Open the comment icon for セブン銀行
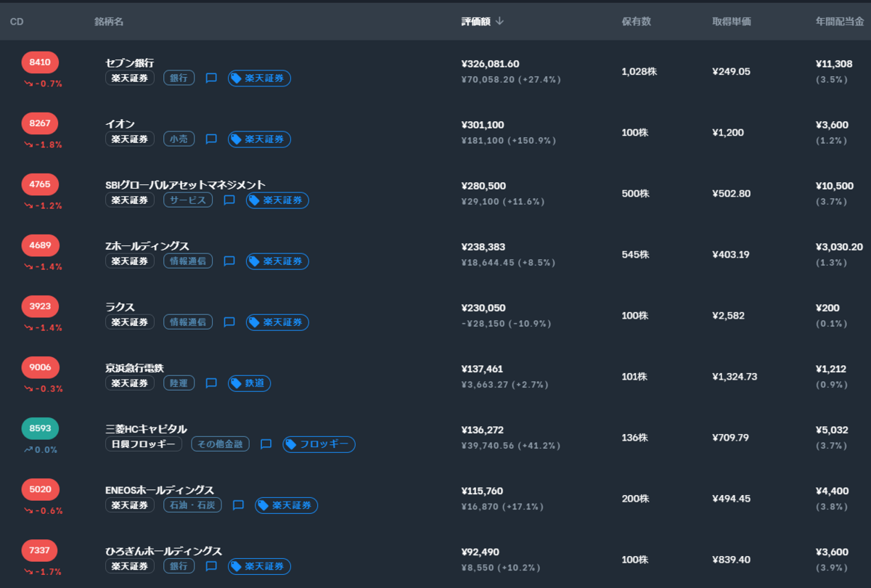This screenshot has width=871, height=588. coord(211,78)
